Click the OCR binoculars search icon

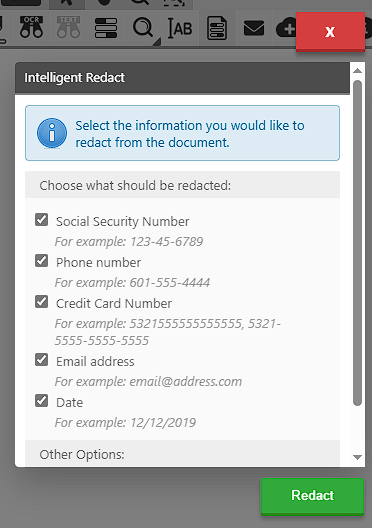31,27
